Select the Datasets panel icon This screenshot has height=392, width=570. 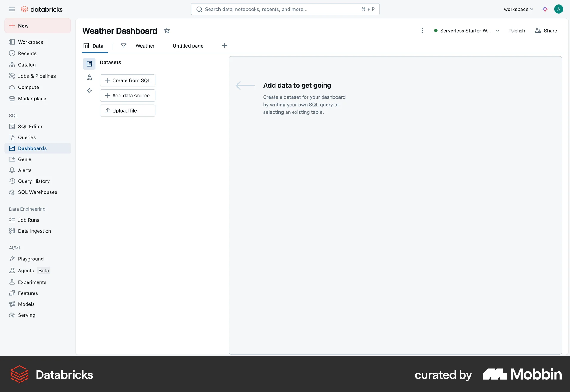pos(89,64)
